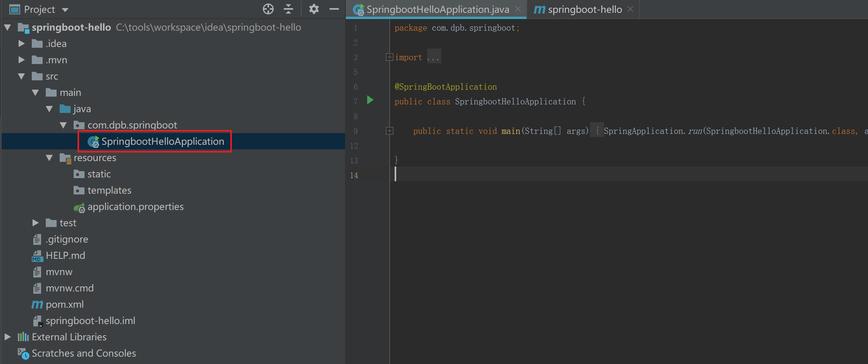Click the Maven m icon beside pom.xml

tap(37, 305)
